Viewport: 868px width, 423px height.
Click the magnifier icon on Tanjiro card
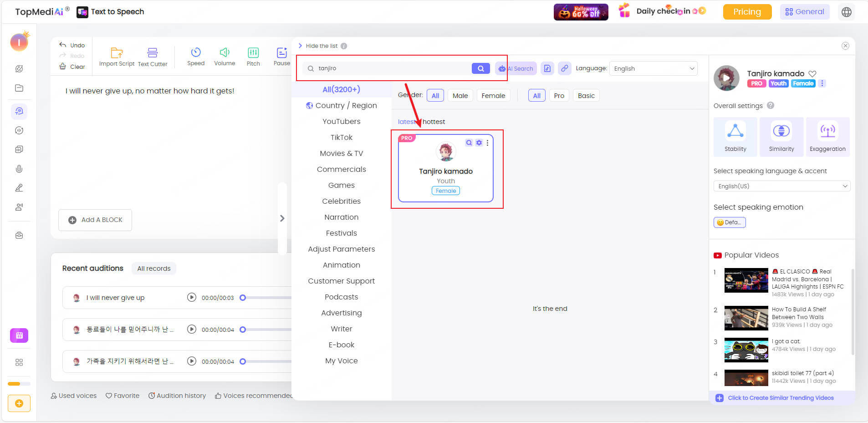coord(469,143)
